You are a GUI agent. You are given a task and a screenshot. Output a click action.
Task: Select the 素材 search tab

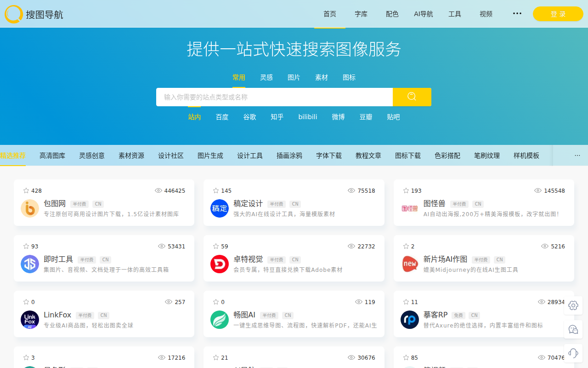pos(322,77)
